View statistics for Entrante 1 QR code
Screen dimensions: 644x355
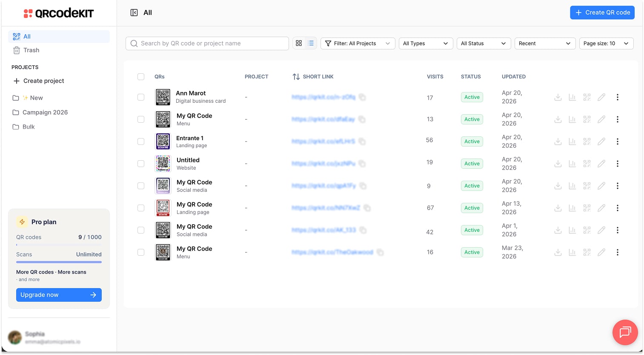click(572, 141)
